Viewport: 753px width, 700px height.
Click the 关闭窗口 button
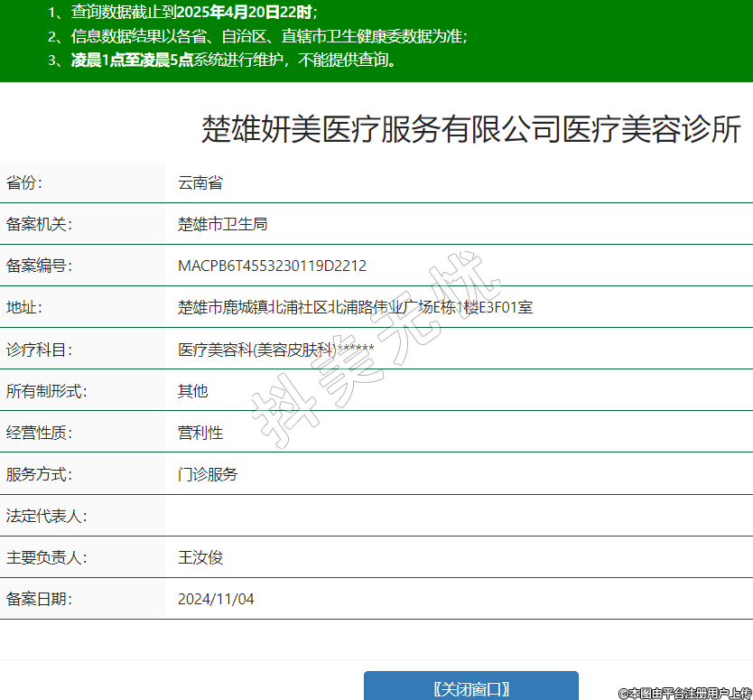coord(470,688)
